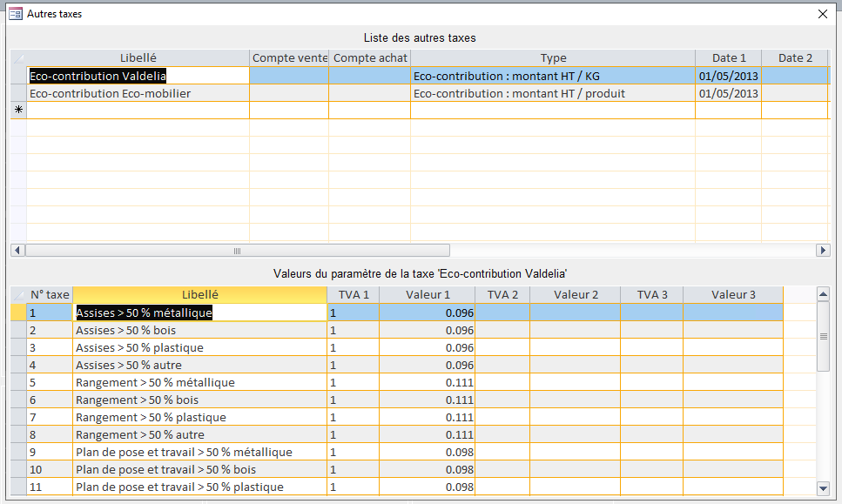Click right arrow of the horizontal scrollbar
The image size is (842, 504).
pos(823,251)
